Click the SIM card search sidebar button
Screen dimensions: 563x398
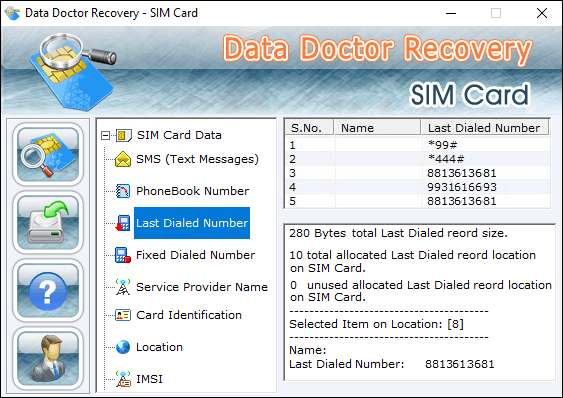tap(48, 154)
